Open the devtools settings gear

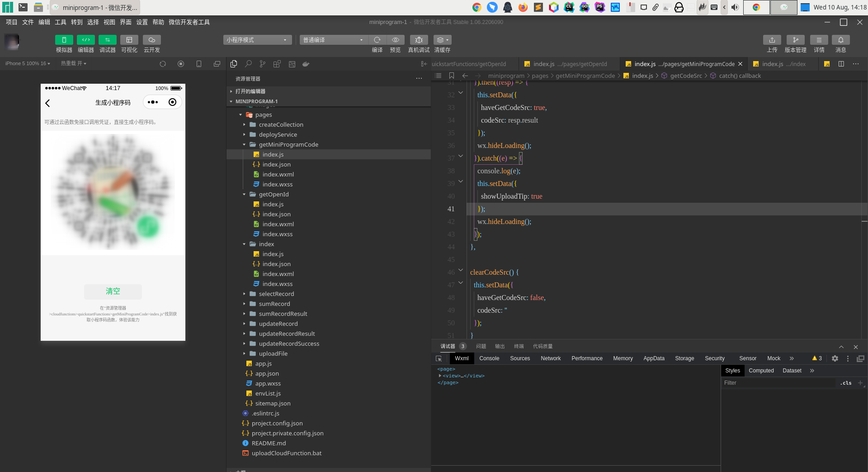835,358
